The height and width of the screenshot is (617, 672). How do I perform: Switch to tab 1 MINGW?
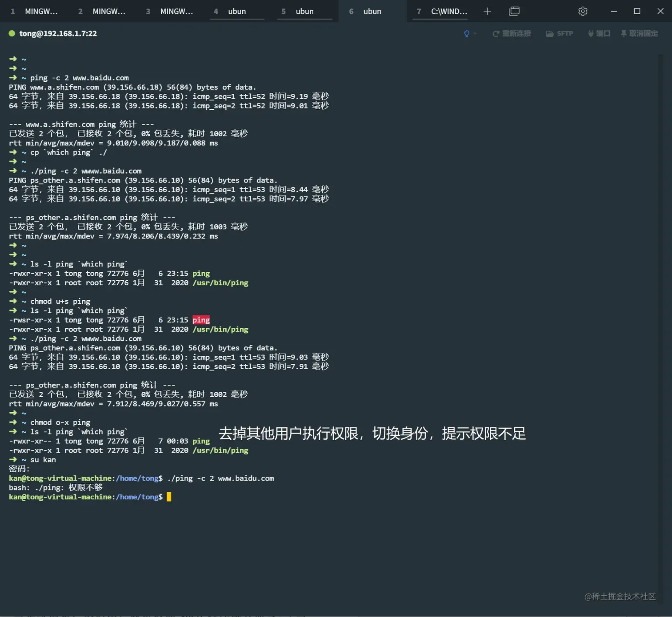pos(34,12)
